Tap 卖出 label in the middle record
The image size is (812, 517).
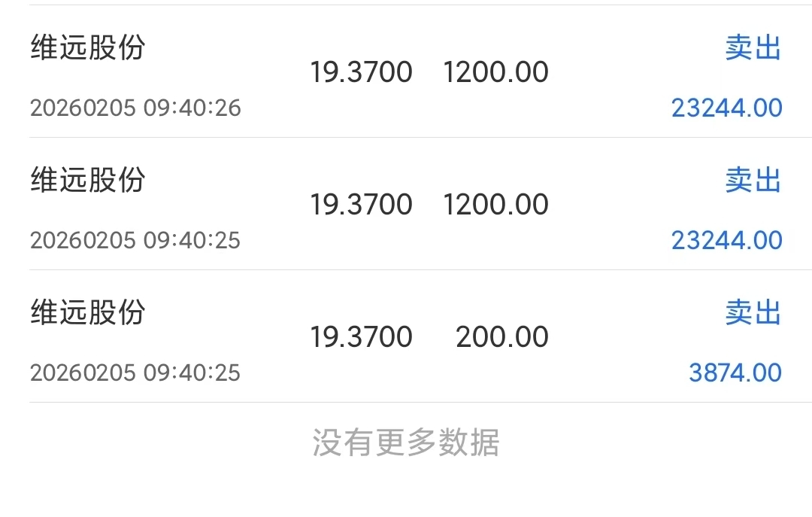pyautogui.click(x=753, y=181)
